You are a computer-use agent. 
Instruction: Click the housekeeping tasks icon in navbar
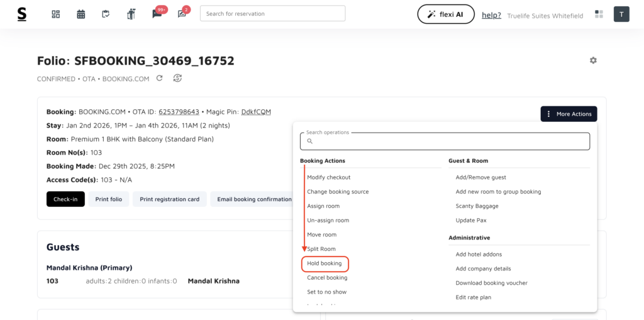106,14
